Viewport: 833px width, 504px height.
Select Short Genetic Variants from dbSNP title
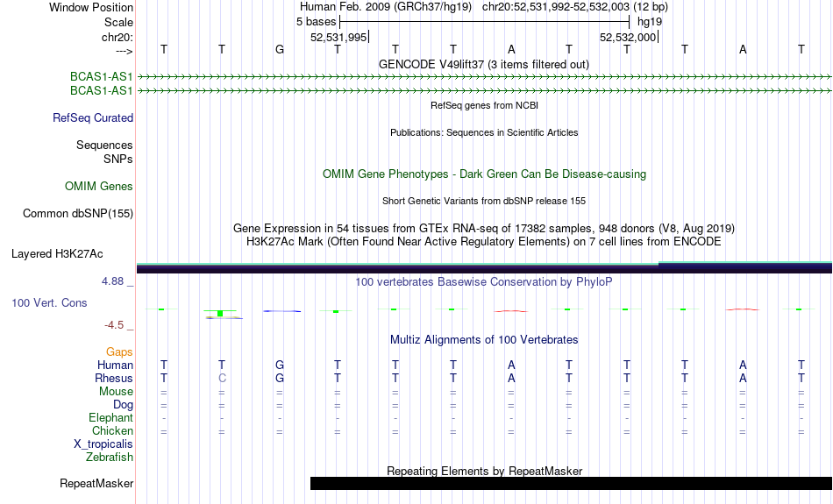point(484,201)
